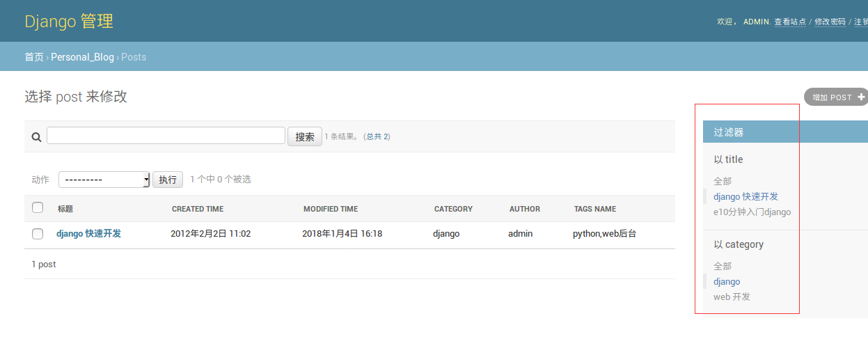Sort by the CREATED TIME column
This screenshot has width=868, height=339.
198,209
